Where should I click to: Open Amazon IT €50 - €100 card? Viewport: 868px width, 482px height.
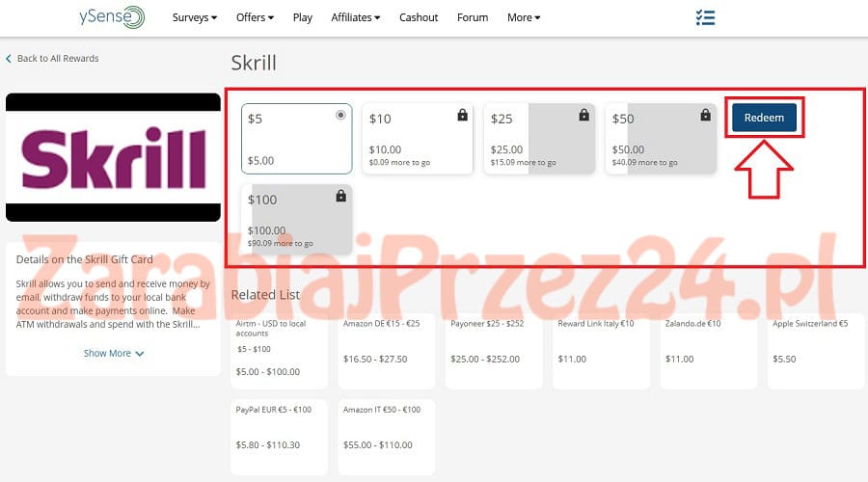[x=387, y=438]
